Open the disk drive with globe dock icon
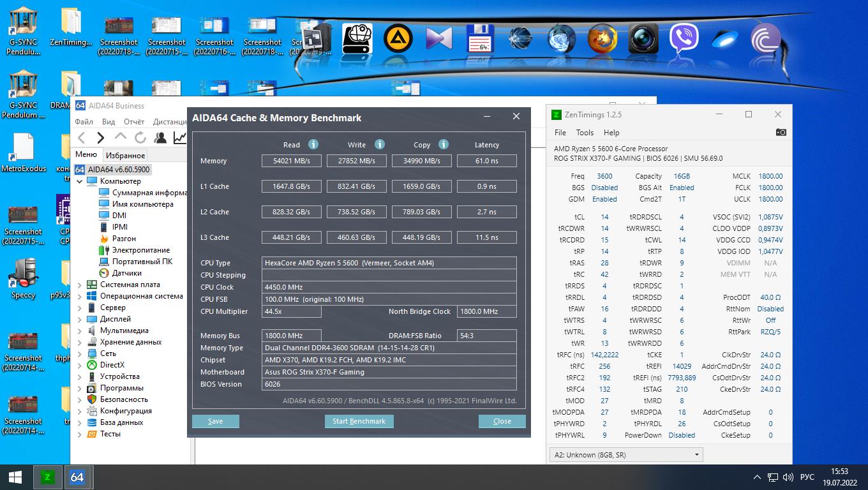This screenshot has width=868, height=490. [x=357, y=39]
